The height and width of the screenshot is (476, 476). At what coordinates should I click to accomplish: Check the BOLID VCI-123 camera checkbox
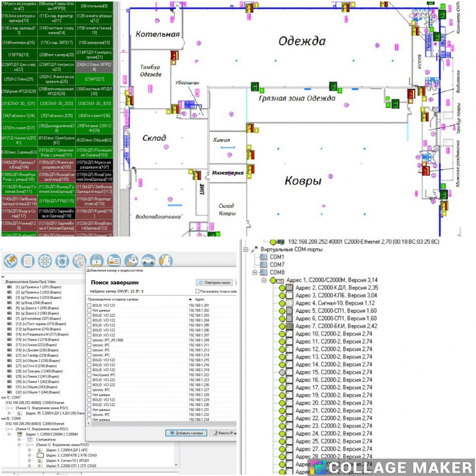point(89,305)
